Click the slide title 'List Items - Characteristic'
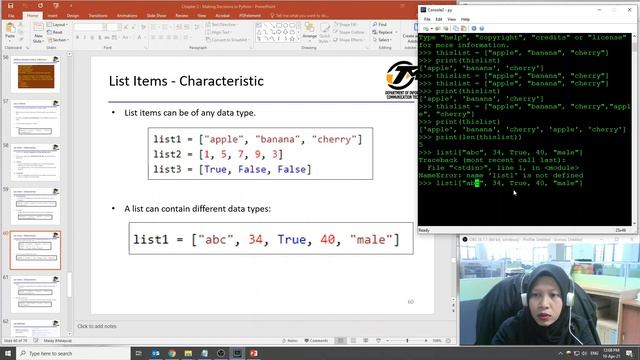Screen dimensions: 640x360 (186, 81)
